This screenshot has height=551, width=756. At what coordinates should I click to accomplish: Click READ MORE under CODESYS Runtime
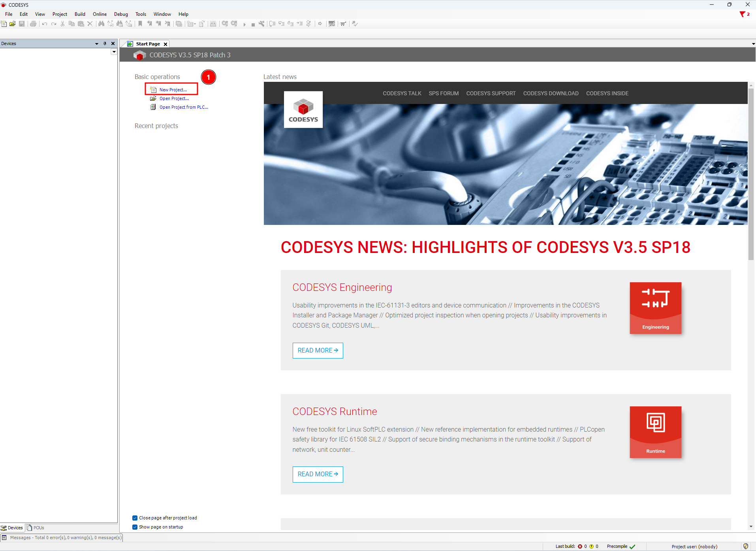[x=318, y=474]
